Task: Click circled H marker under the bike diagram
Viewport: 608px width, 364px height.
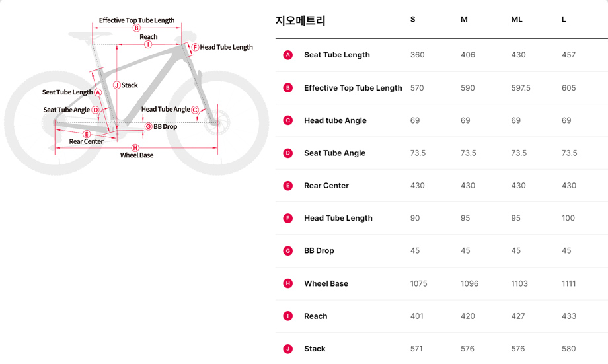Action: point(135,147)
